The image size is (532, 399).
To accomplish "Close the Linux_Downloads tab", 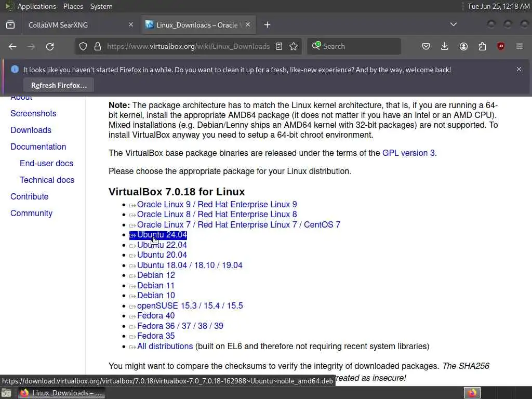I will point(248,25).
